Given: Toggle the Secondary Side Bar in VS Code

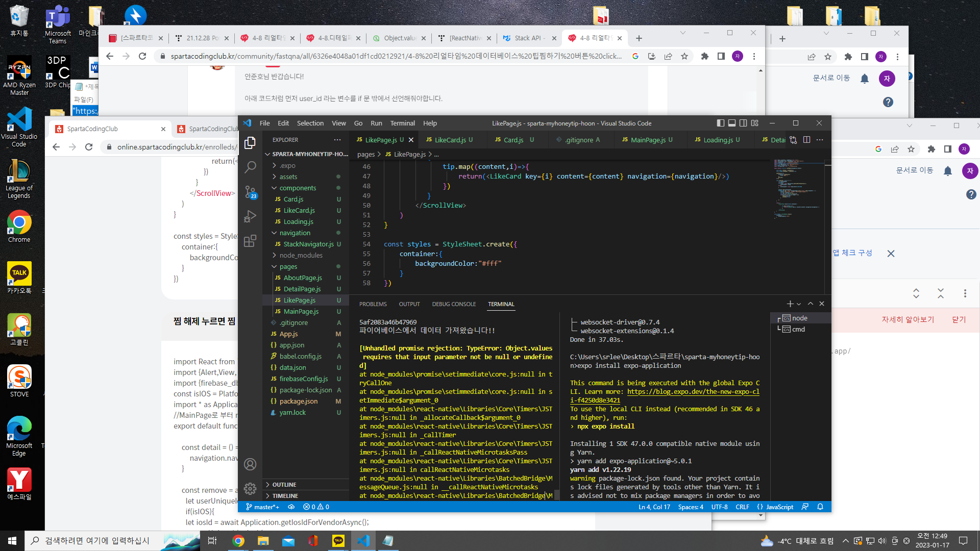Looking at the screenshot, I should point(743,123).
